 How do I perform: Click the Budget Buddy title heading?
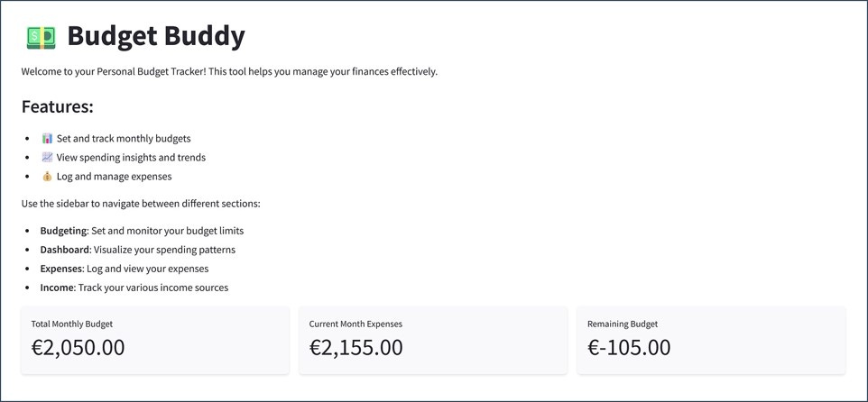coord(156,36)
